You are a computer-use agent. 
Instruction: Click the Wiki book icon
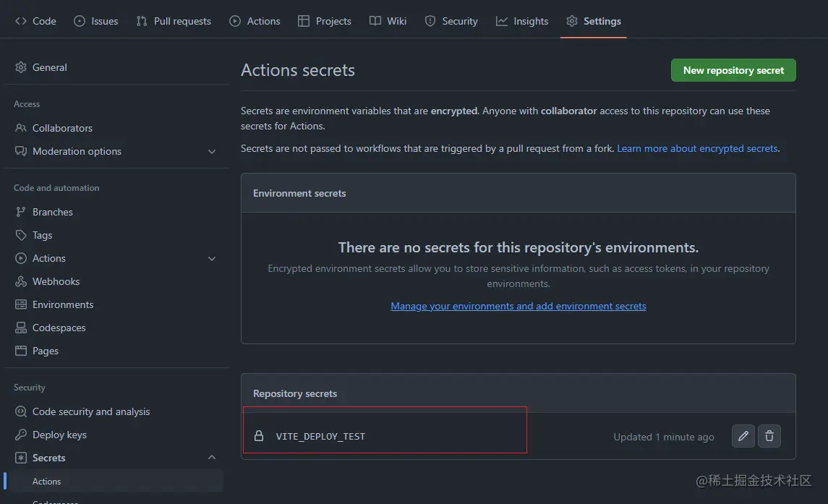click(375, 21)
